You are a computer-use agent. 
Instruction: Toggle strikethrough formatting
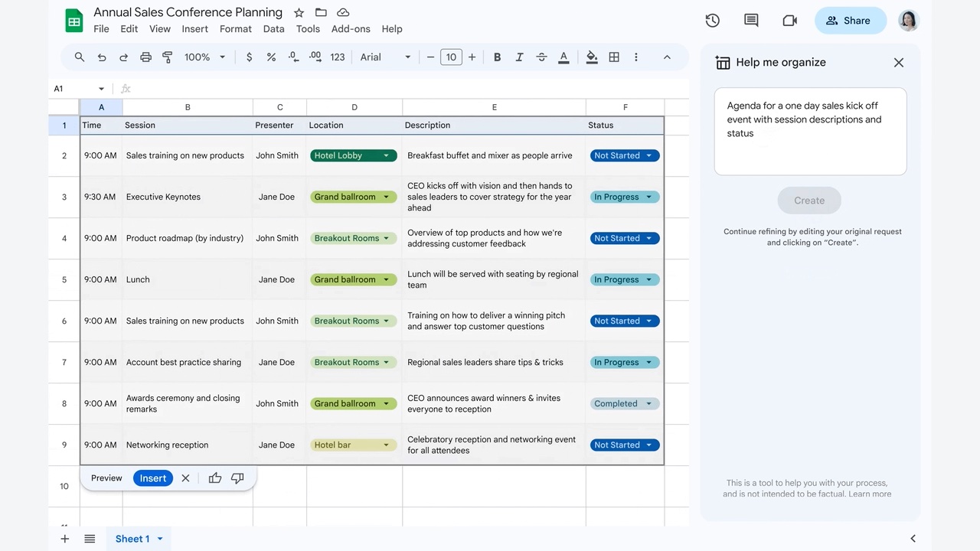click(x=541, y=57)
